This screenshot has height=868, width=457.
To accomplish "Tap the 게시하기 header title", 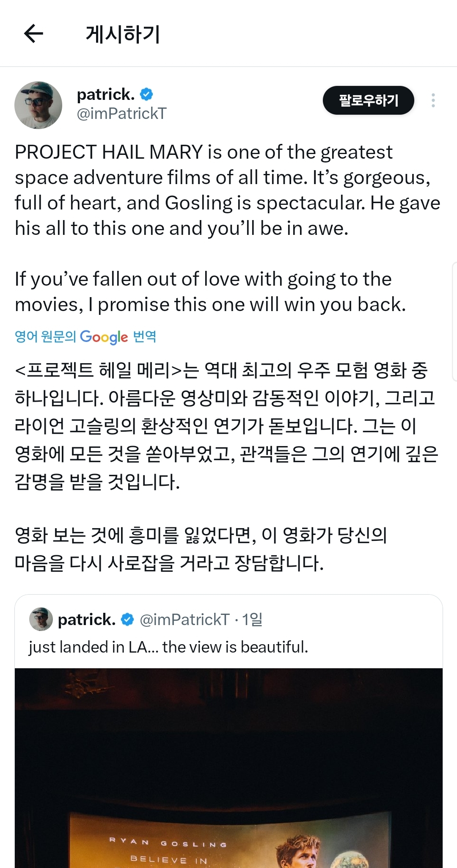I will pyautogui.click(x=123, y=34).
